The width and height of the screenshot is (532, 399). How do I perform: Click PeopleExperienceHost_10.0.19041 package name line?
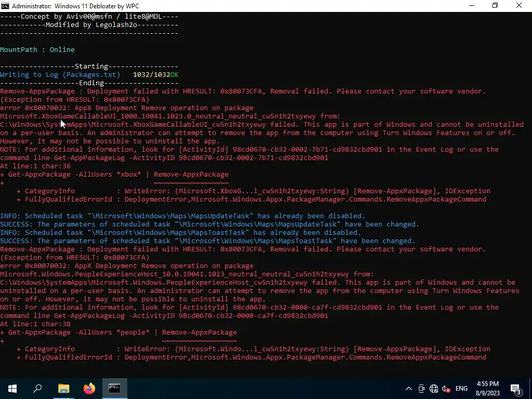pyautogui.click(x=187, y=274)
